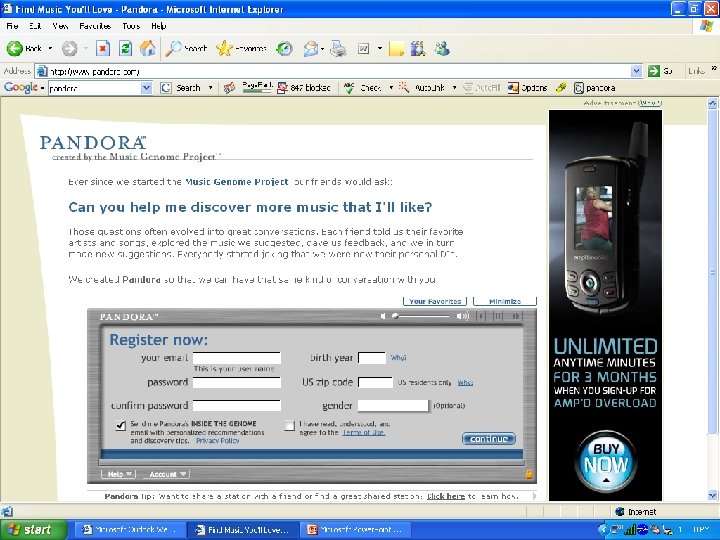Click the AutoLink toolbar button
This screenshot has height=540, width=720.
(x=422, y=88)
